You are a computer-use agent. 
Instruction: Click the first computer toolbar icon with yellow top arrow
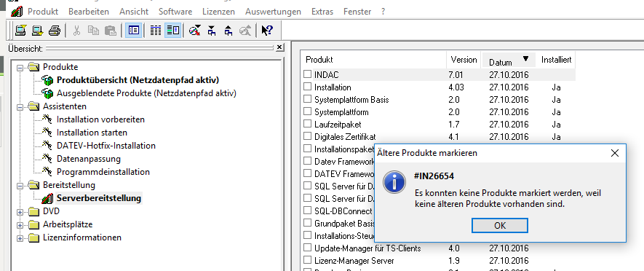(20, 31)
